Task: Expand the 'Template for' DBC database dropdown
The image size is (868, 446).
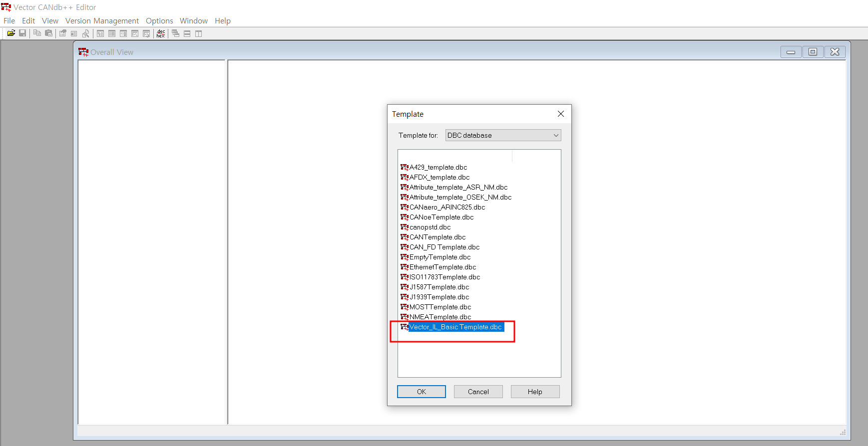Action: click(x=503, y=135)
